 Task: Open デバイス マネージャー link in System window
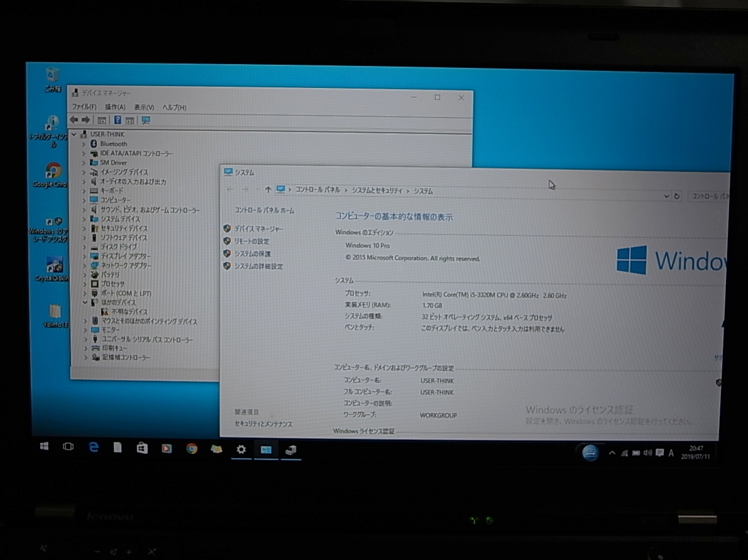258,229
